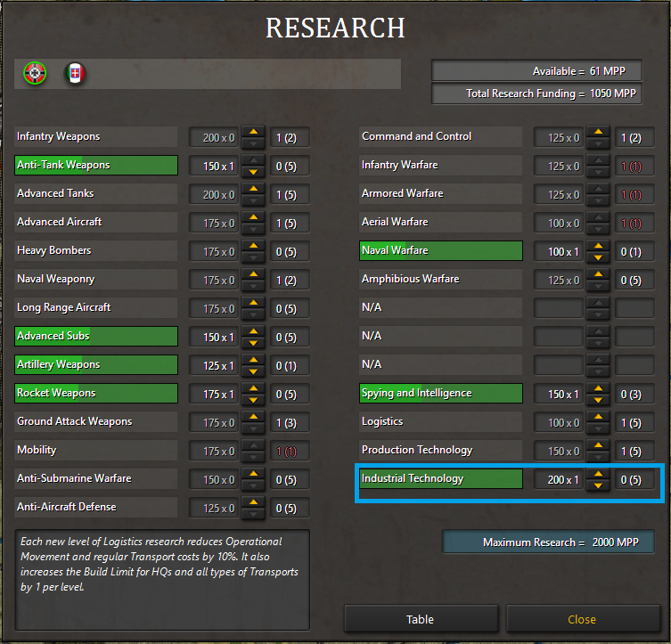Increase Heavy Bombers research with up arrow

tap(253, 246)
